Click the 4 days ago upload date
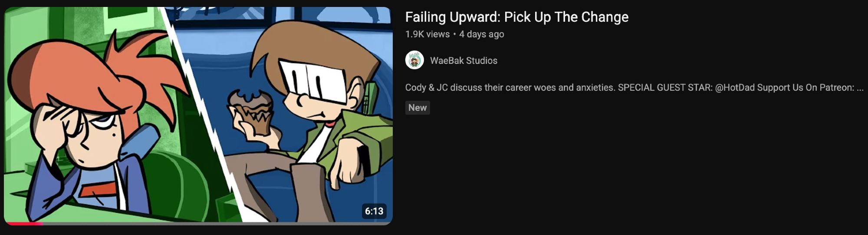The width and height of the screenshot is (868, 235). click(x=482, y=34)
